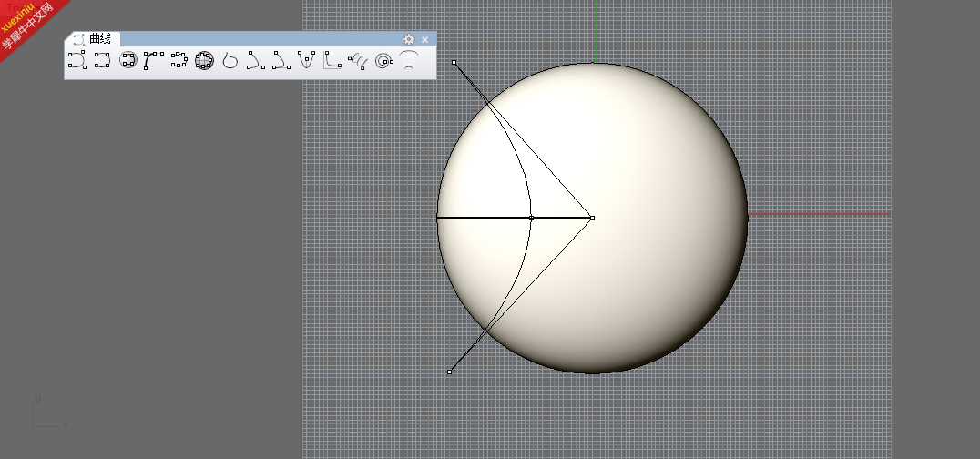Select the first conic curve tool

[255, 61]
